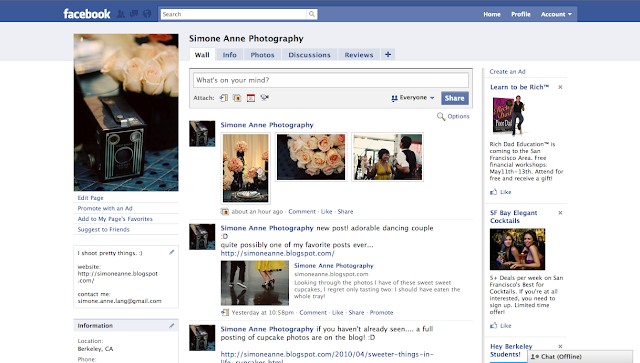
Task: Open the Photos tab
Action: [262, 55]
